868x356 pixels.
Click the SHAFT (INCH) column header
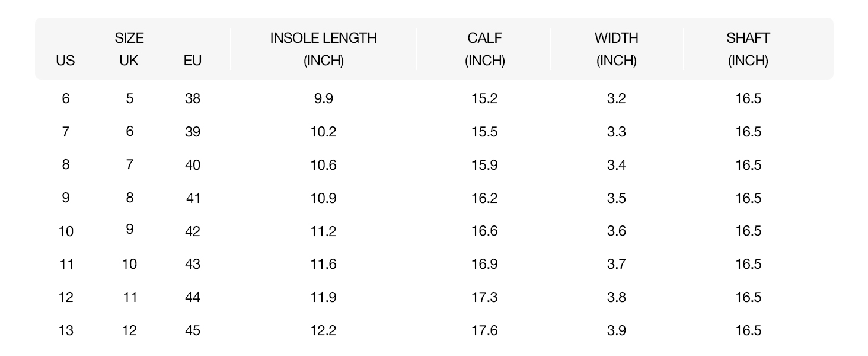748,49
